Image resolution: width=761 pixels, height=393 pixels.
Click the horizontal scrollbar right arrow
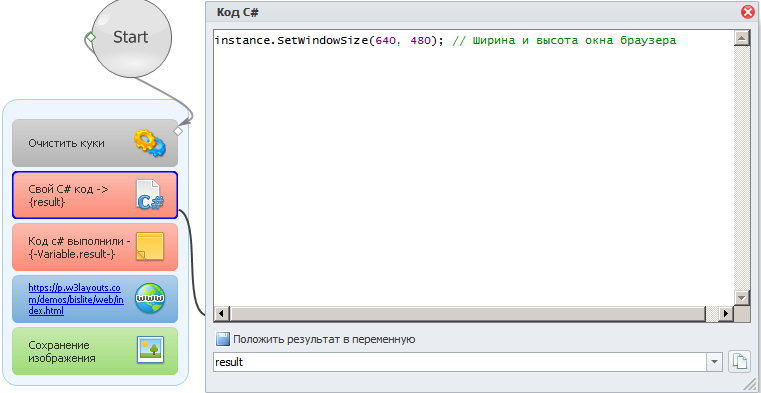[x=726, y=313]
